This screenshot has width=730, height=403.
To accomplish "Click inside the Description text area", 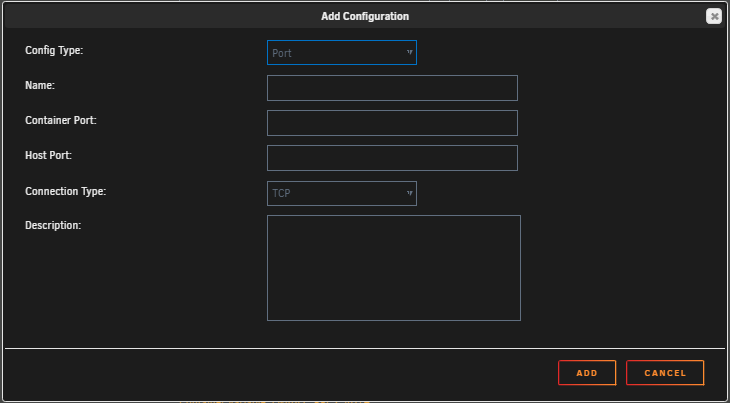I will [394, 268].
